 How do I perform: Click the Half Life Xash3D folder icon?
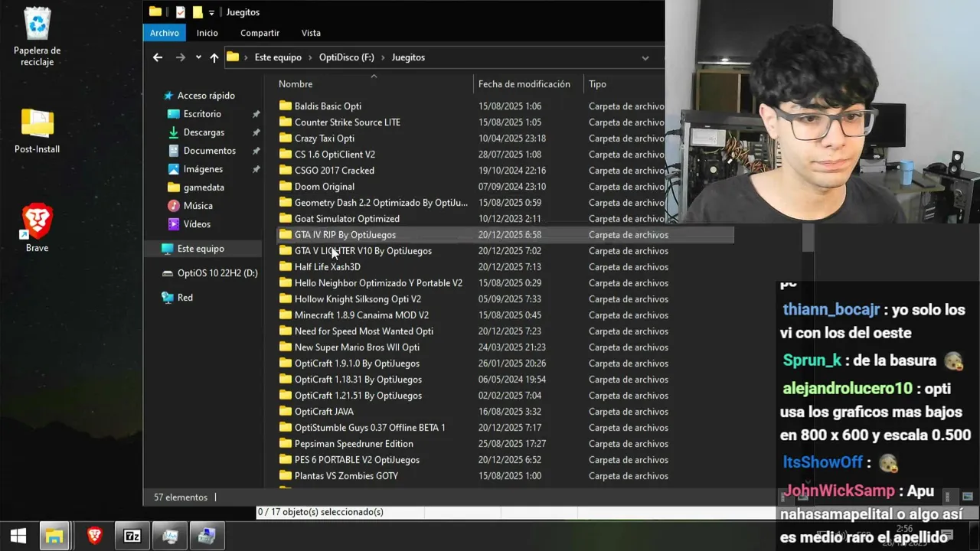pos(286,267)
